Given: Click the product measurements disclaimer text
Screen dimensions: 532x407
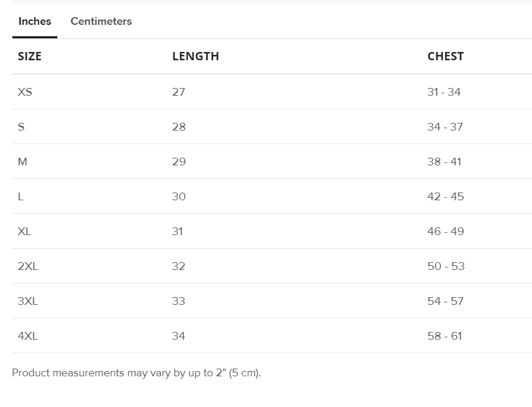Looking at the screenshot, I should click(137, 373).
